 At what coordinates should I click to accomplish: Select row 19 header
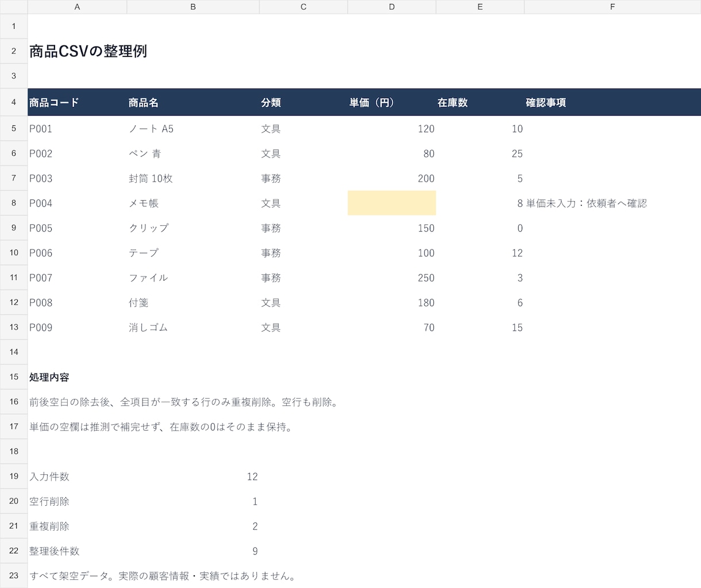[14, 476]
